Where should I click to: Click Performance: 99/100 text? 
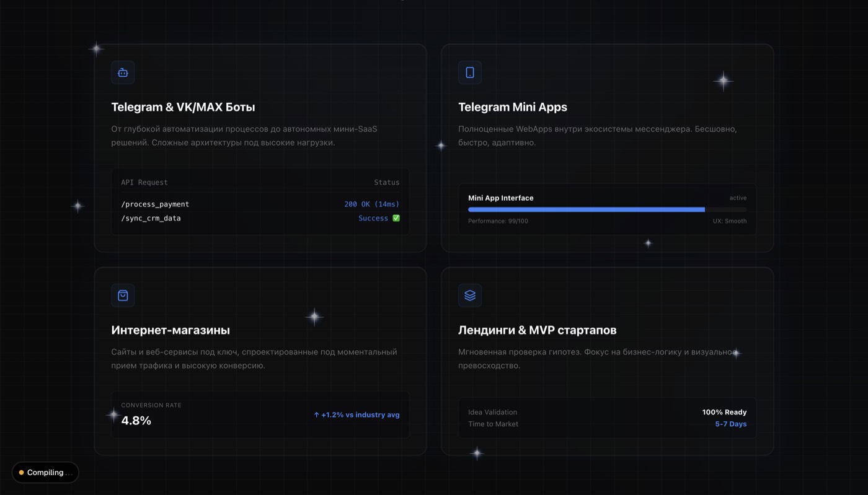[x=498, y=221]
